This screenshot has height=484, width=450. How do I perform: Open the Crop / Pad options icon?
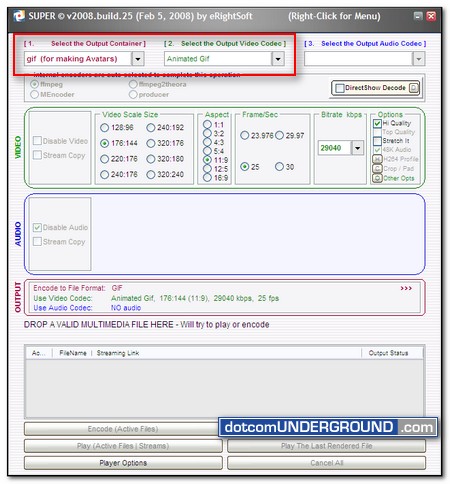(377, 169)
